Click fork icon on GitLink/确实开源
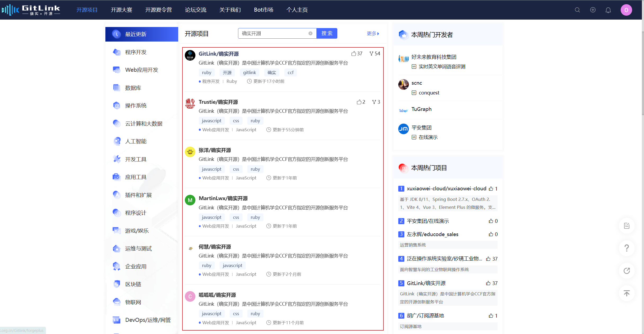644x334 pixels. pyautogui.click(x=372, y=54)
